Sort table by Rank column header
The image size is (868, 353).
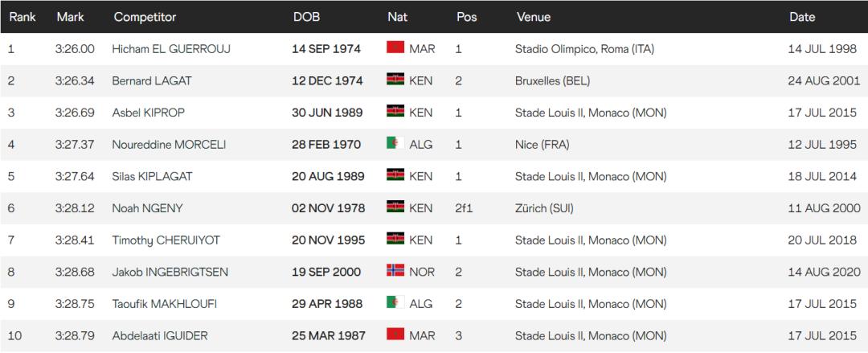tap(23, 17)
